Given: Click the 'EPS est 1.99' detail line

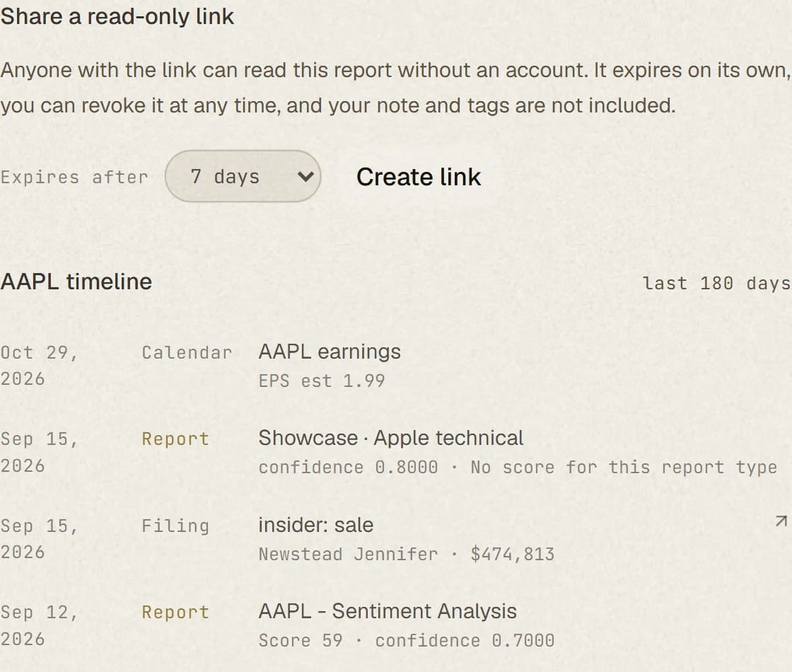Looking at the screenshot, I should tap(322, 381).
